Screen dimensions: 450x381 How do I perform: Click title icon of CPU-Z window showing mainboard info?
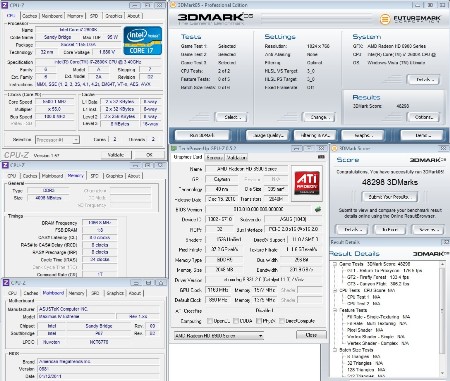[6, 282]
